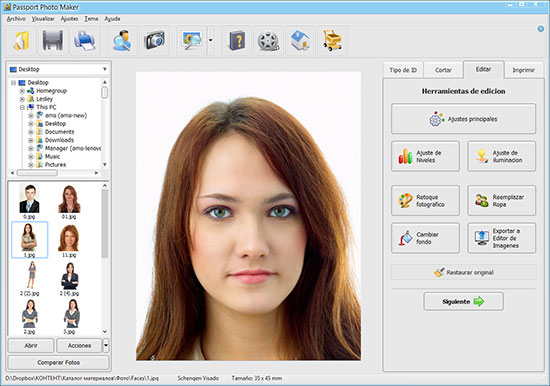
Task: Click Exportar a Editor de Imagenes
Action: coord(502,238)
